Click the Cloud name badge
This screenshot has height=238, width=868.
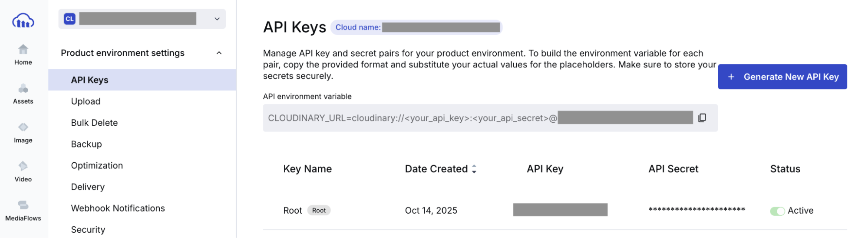416,27
